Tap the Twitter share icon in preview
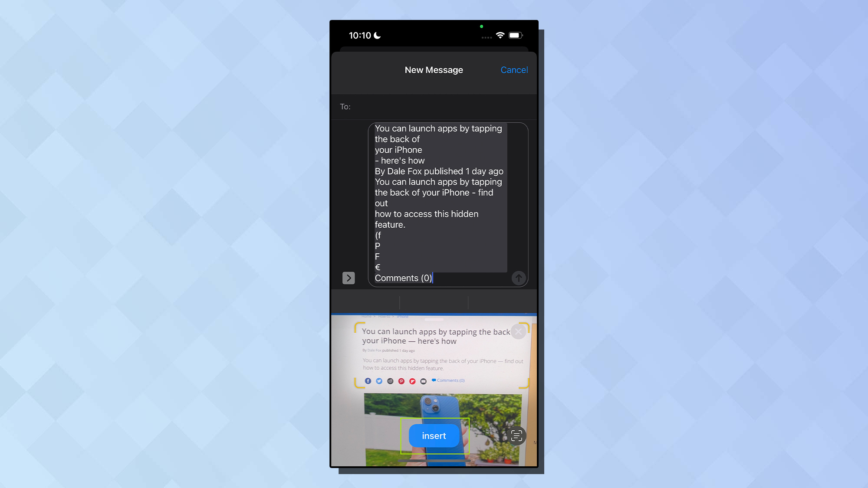This screenshot has width=868, height=488. click(x=378, y=381)
